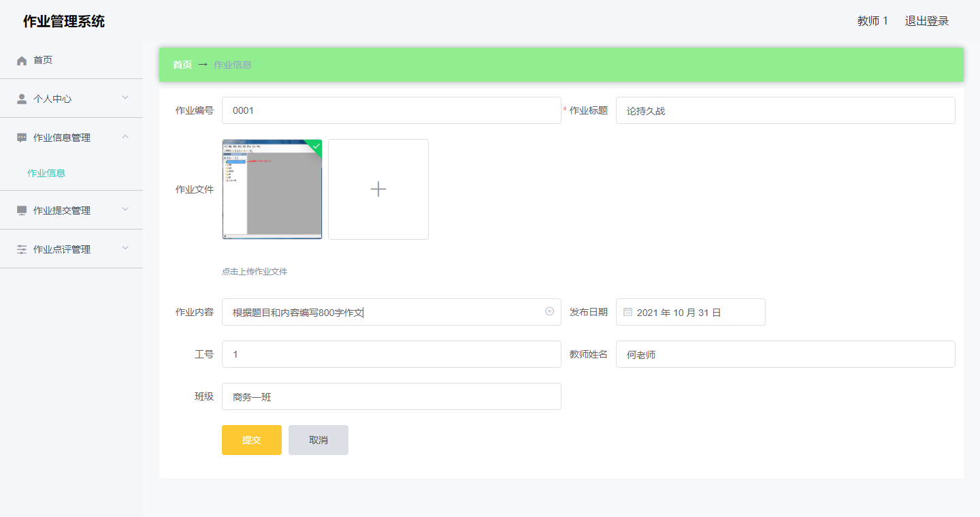Viewport: 980px width, 517px height.
Task: Click the home icon beside 首页
Action: coord(22,61)
